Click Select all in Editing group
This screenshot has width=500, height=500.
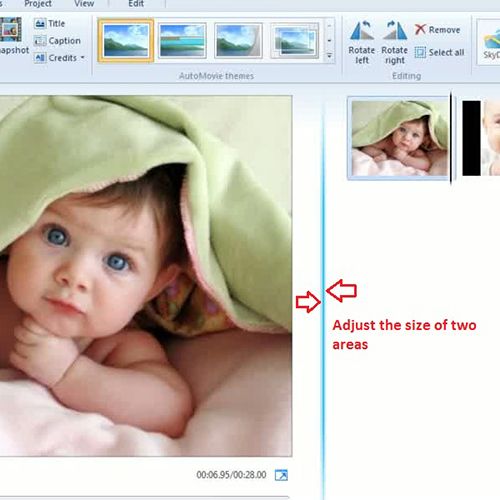[x=440, y=52]
